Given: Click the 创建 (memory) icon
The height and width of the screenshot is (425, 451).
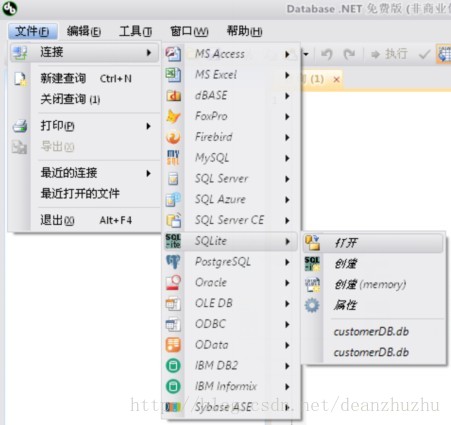Looking at the screenshot, I should [312, 284].
